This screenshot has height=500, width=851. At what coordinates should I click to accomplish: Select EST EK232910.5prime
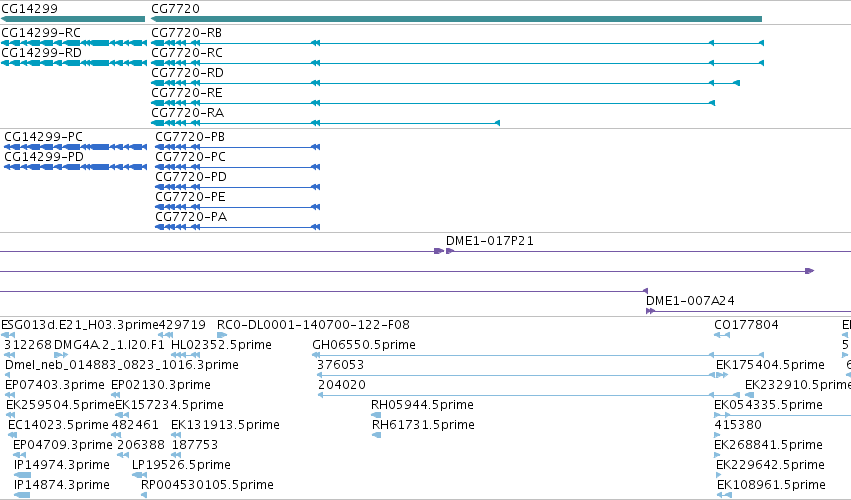click(x=798, y=385)
